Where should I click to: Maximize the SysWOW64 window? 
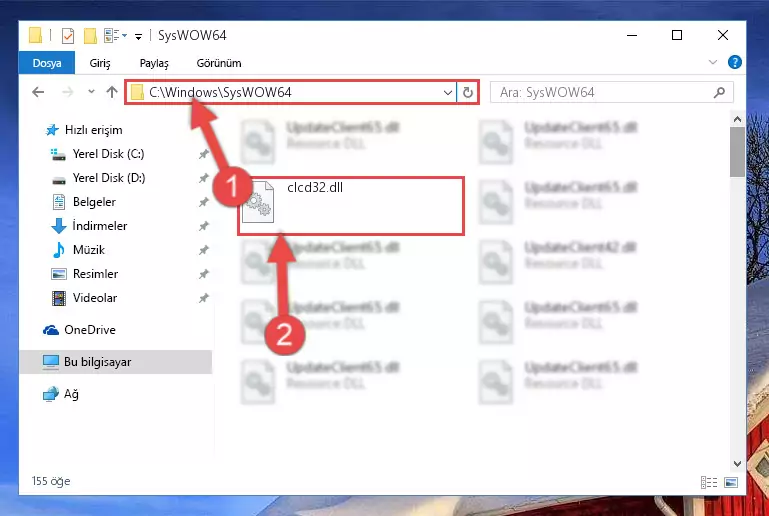(677, 35)
